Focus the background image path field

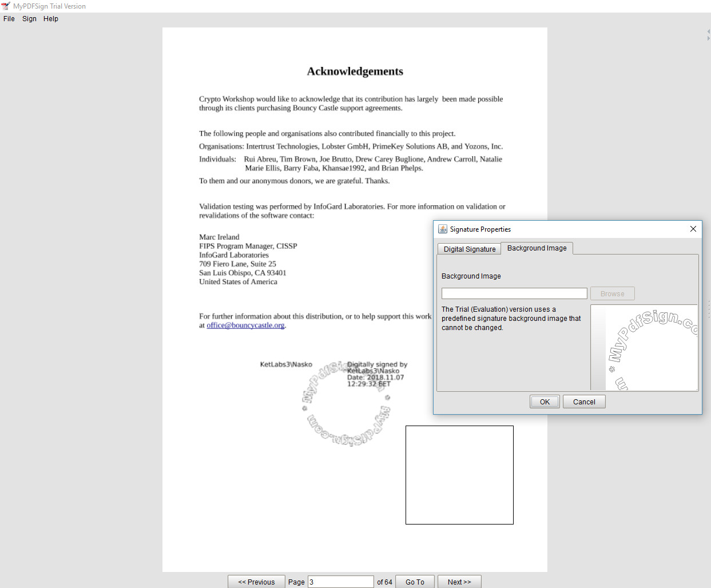[x=514, y=293]
